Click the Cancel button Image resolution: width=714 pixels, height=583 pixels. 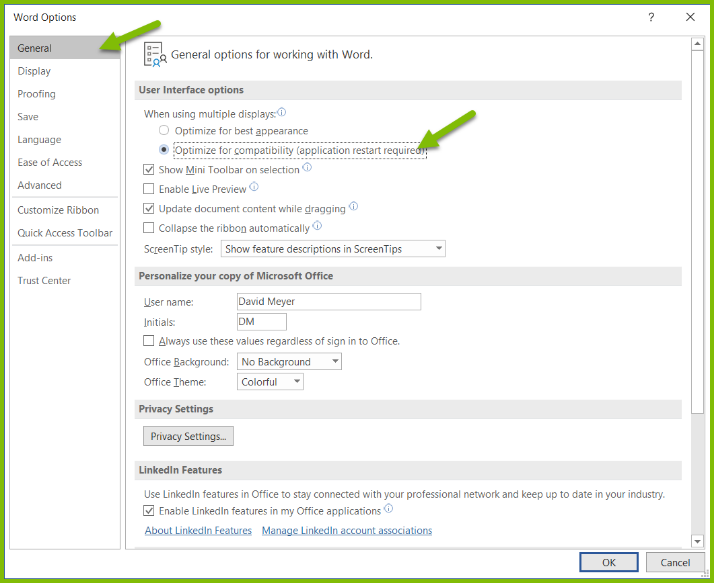[675, 563]
